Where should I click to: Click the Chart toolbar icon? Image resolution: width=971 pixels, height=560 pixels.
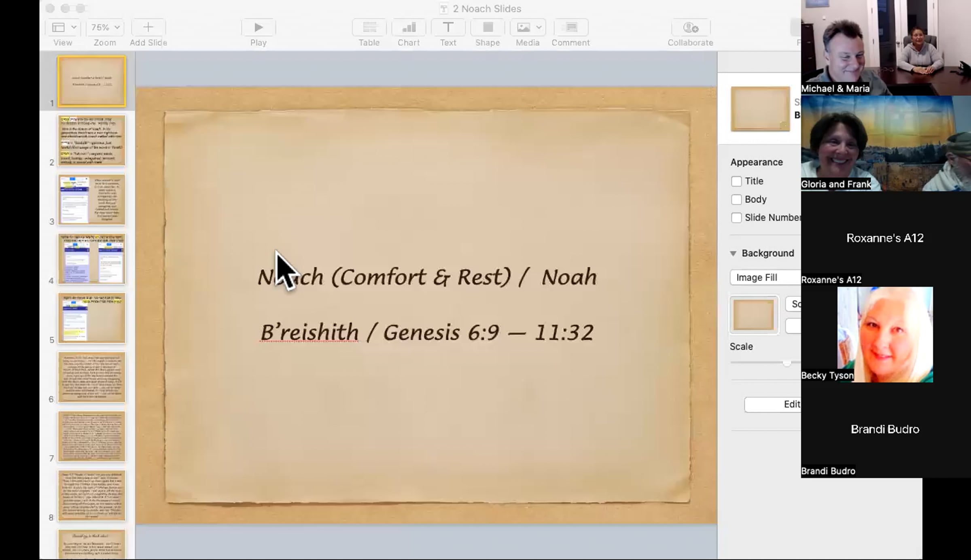(408, 28)
